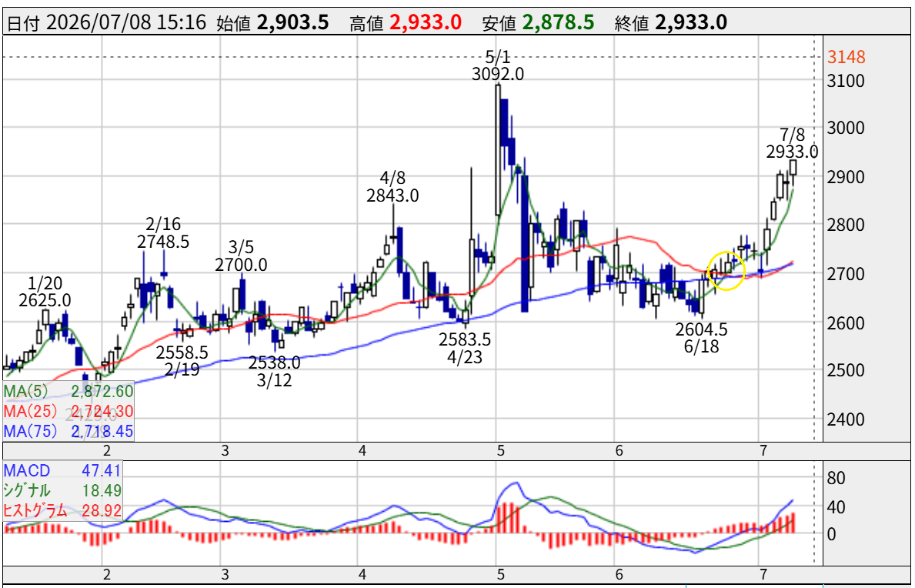Click the 2/16 high label 2748.5

click(163, 242)
